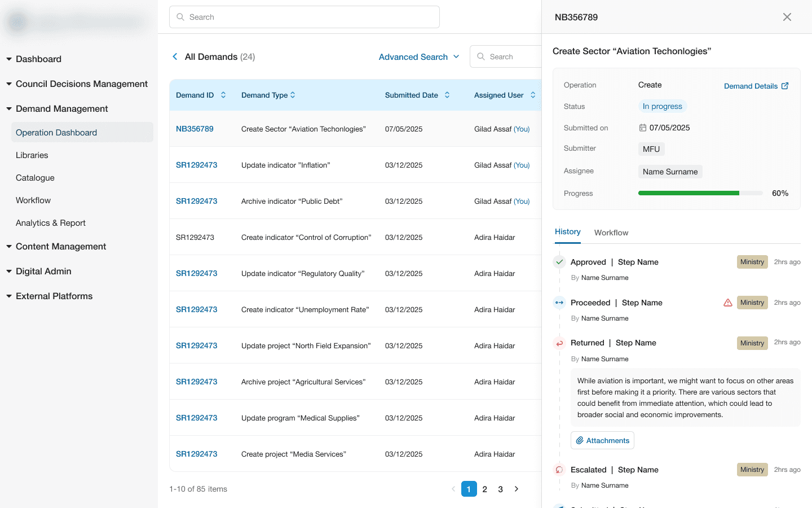Open the external link icon next to Demand Details

[x=785, y=86]
